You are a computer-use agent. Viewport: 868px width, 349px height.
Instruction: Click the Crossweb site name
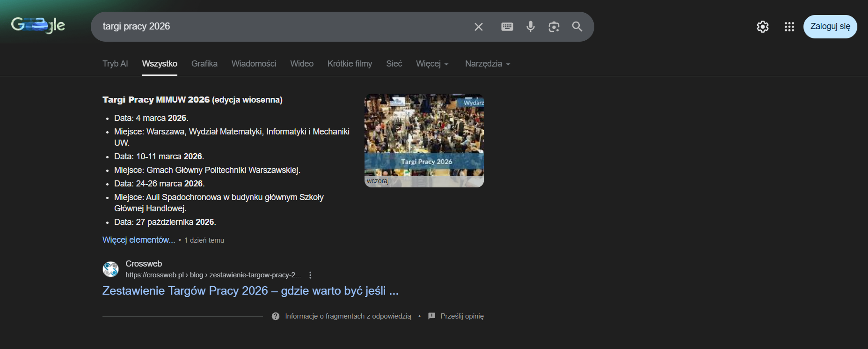tap(144, 264)
